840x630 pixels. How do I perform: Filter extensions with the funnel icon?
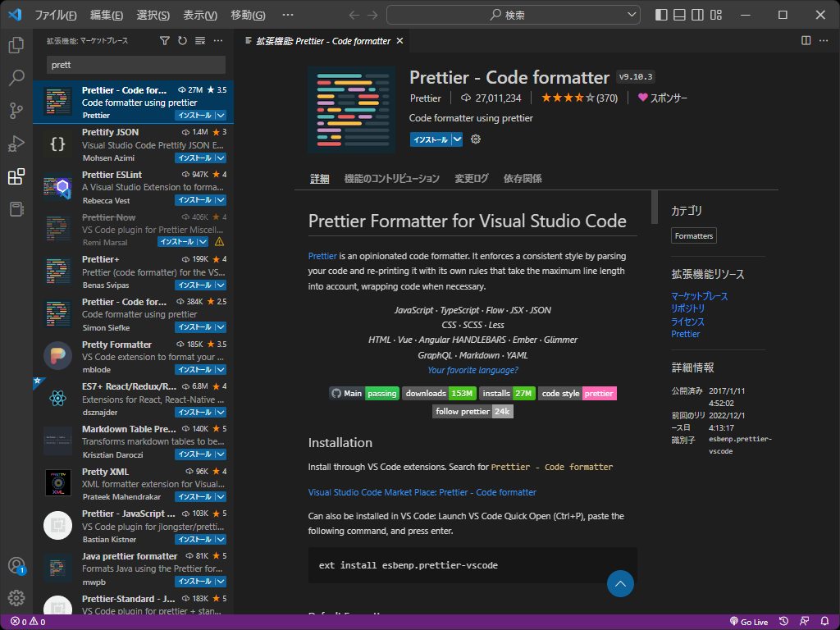pos(165,41)
